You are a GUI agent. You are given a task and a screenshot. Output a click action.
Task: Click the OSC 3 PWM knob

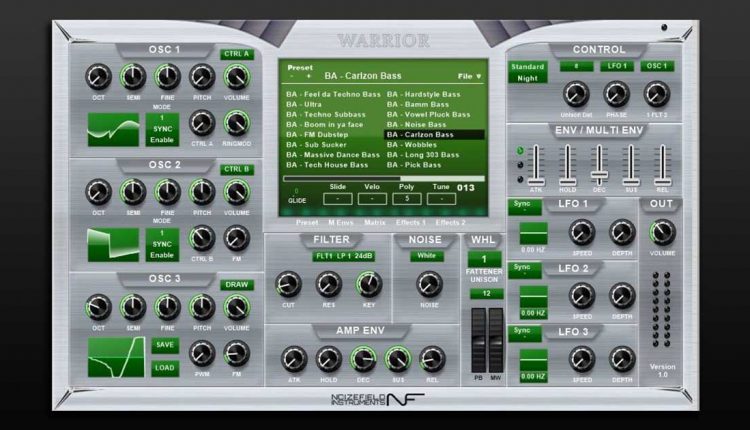[202, 353]
